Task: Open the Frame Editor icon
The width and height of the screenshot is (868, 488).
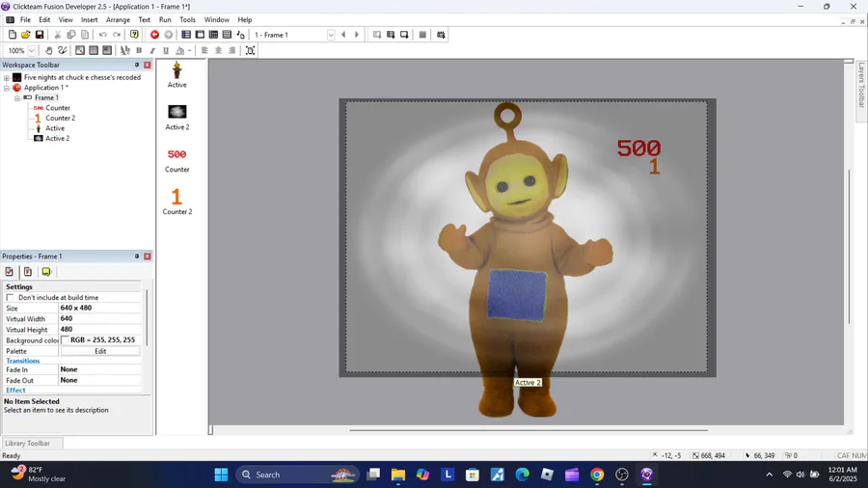Action: coord(200,35)
